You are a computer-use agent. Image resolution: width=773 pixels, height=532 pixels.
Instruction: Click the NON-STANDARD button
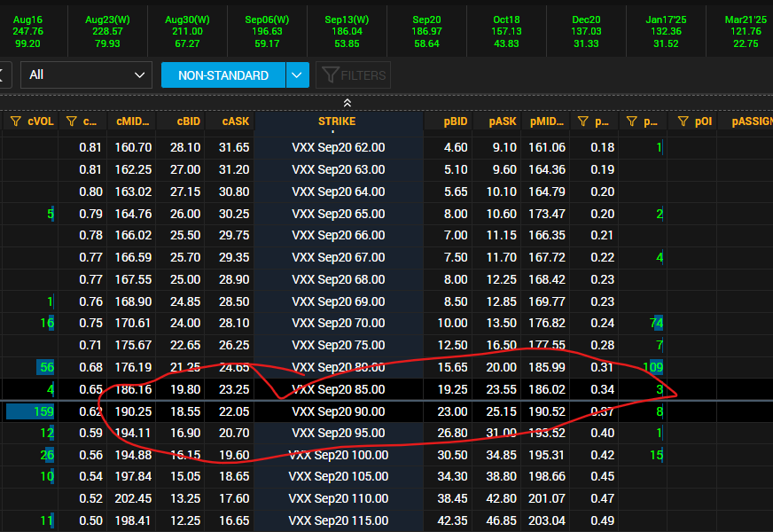(223, 75)
